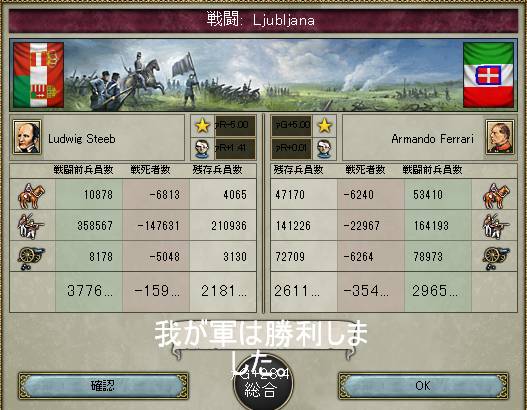Click the 確認 button
The height and width of the screenshot is (410, 527).
103,386
